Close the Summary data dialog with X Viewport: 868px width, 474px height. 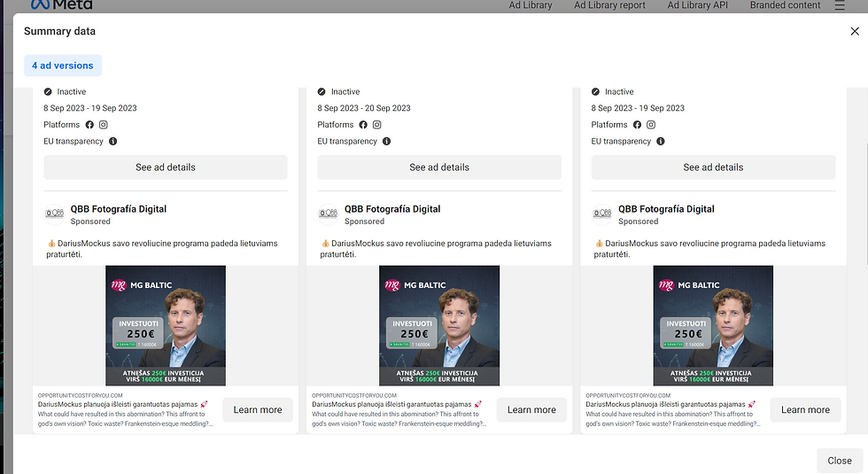tap(855, 32)
